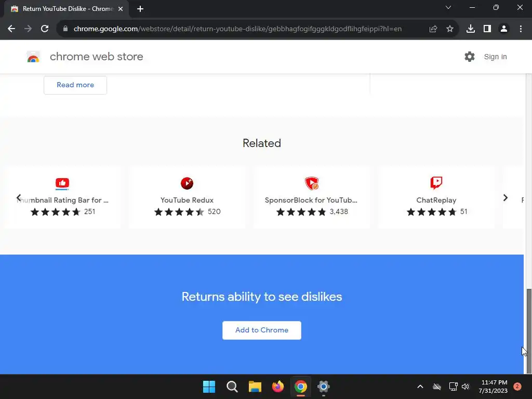Open SponsorBlock for YouTube title link
532x399 pixels.
tap(311, 200)
